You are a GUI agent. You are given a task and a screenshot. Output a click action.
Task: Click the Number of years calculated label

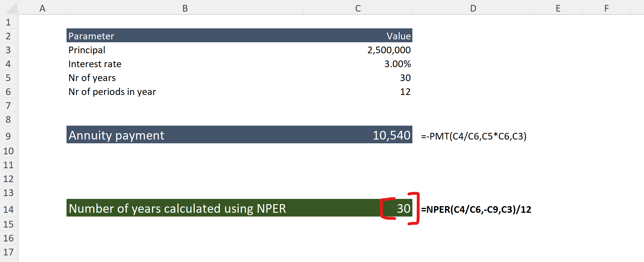177,208
